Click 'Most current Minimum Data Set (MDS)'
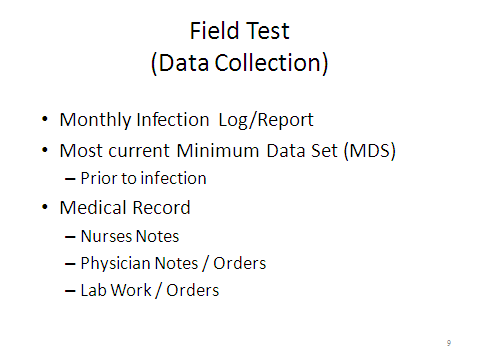The image size is (480, 360). click(x=228, y=151)
